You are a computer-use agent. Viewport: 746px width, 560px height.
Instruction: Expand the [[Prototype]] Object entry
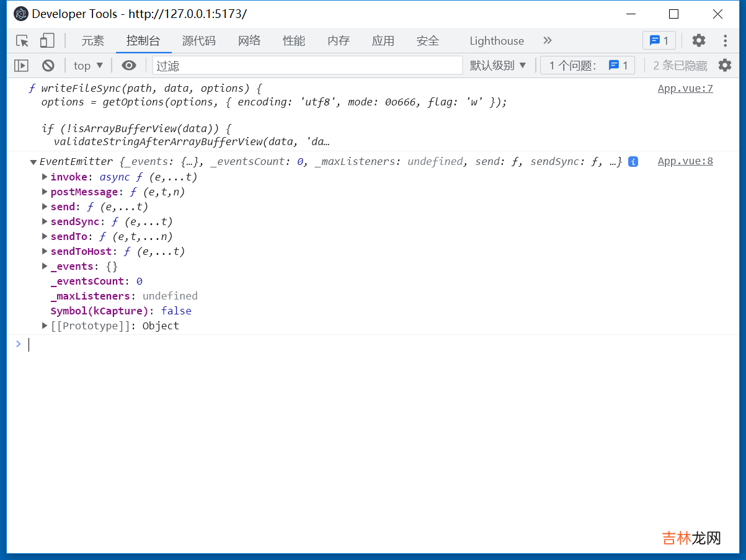pyautogui.click(x=45, y=326)
